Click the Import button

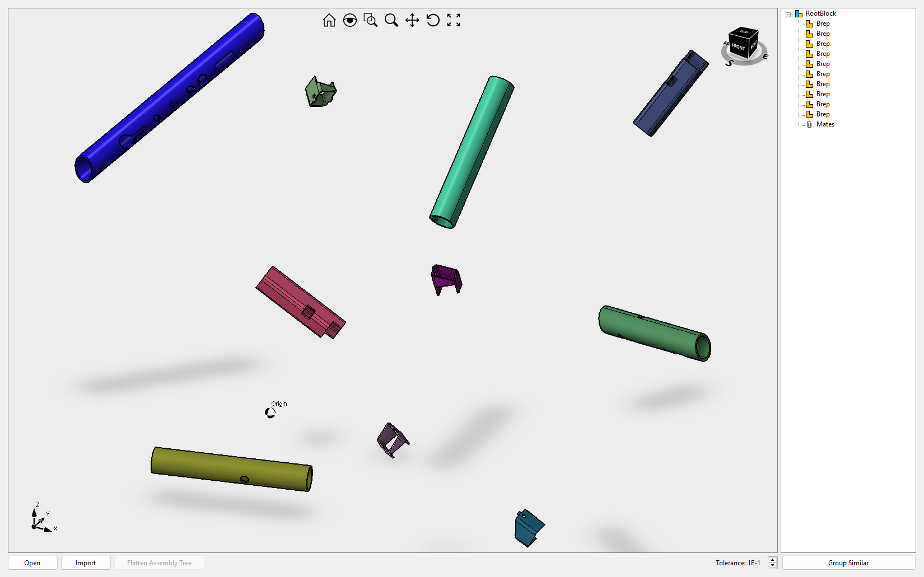click(x=86, y=563)
